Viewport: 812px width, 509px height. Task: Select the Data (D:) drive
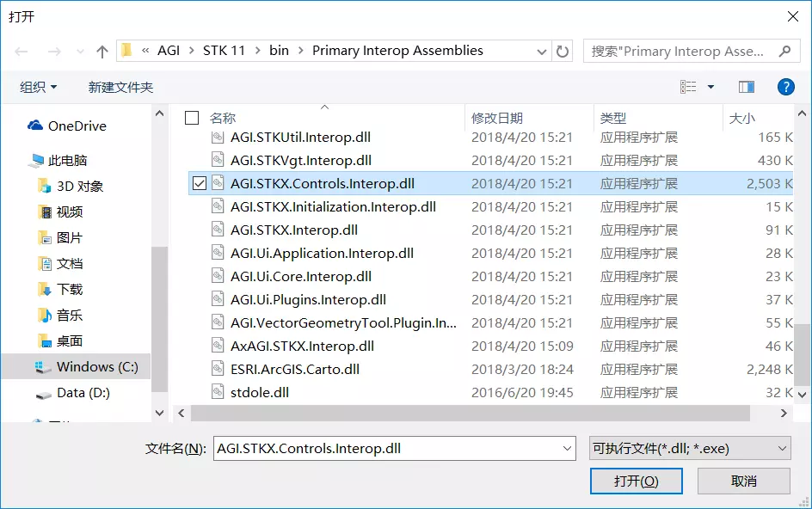[72, 393]
